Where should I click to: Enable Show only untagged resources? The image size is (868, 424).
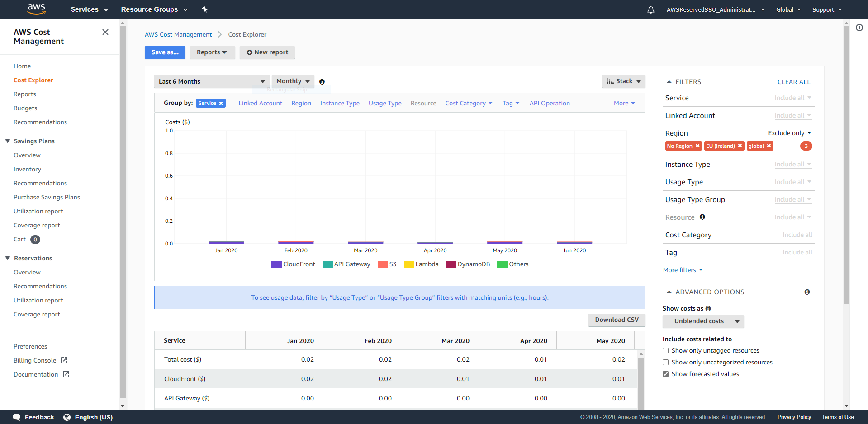click(x=665, y=351)
